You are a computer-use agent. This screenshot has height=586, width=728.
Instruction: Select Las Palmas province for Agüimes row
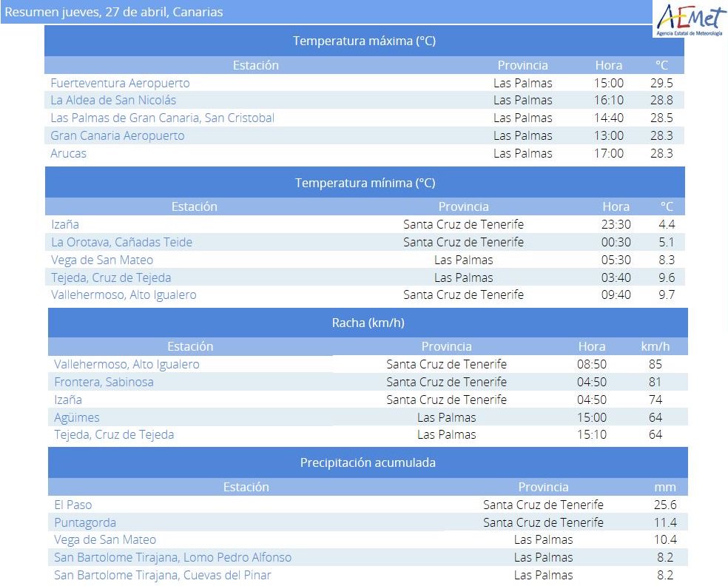447,417
